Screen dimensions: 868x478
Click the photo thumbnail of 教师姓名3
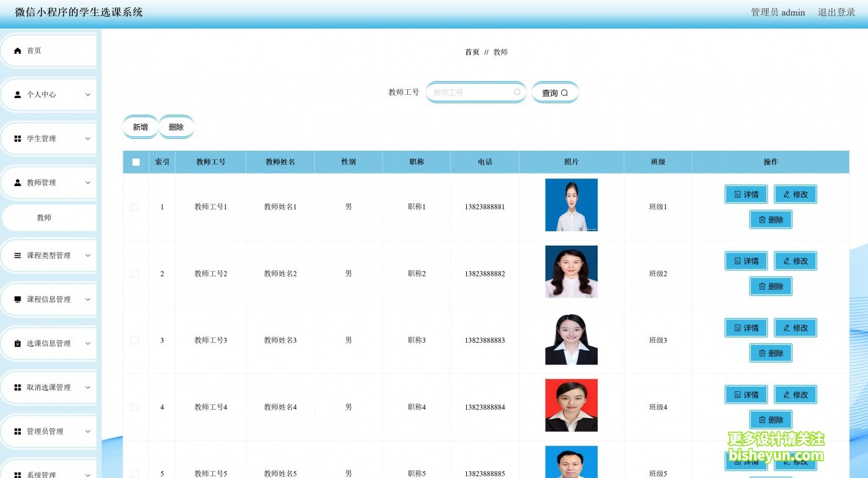coord(572,339)
